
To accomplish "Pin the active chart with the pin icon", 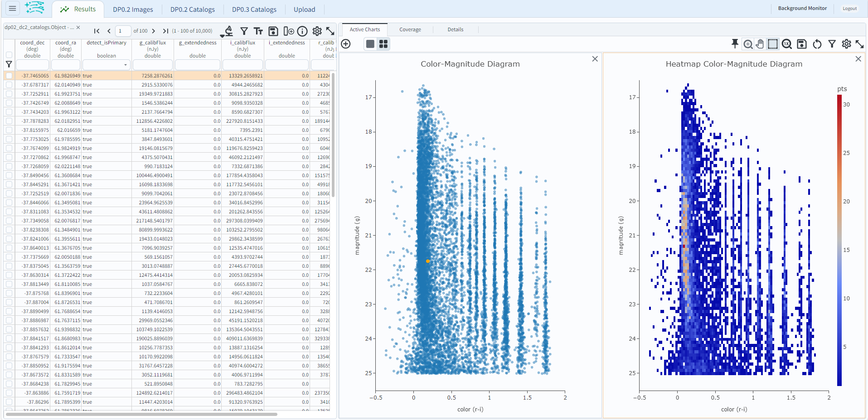I will [735, 44].
